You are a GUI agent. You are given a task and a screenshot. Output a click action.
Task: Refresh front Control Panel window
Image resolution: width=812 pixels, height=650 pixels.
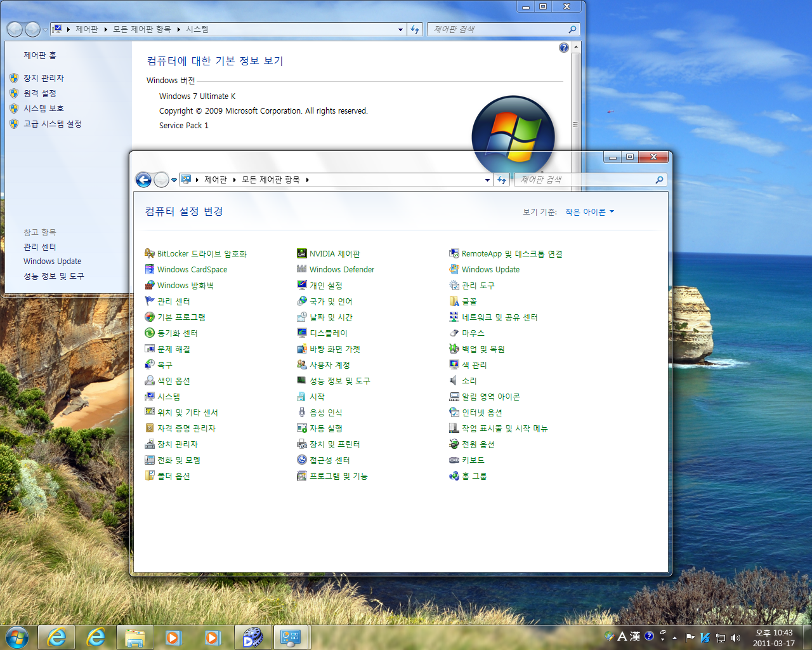click(x=502, y=180)
